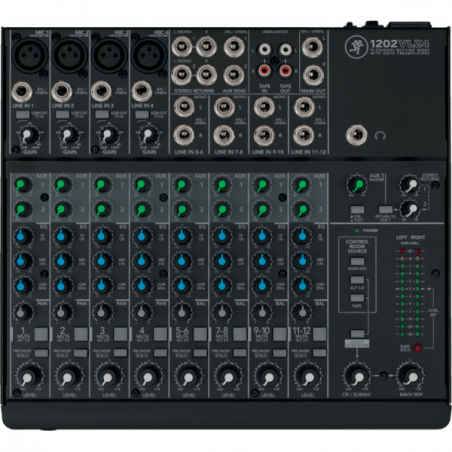This screenshot has width=452, height=452.
Task: Click channel 1 AUX 1 green knob
Action: (22, 185)
